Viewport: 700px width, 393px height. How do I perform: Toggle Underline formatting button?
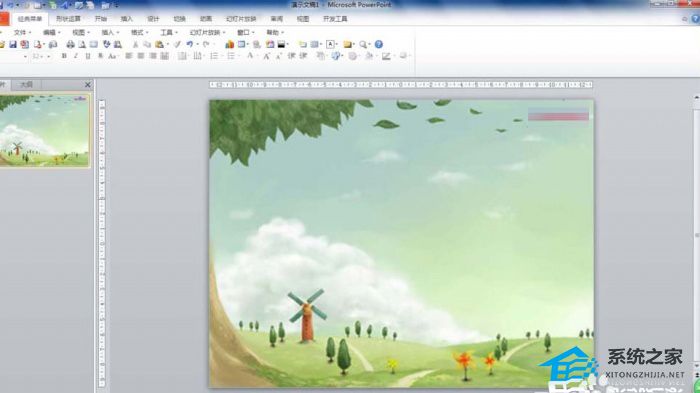click(88, 56)
